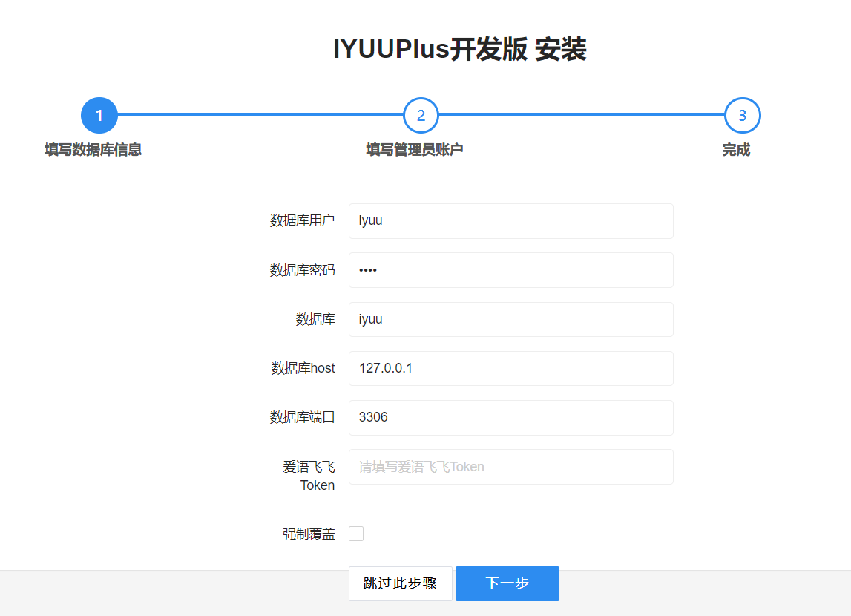Screen dimensions: 851x616
Task: Focus the 数据库密码 password field
Action: click(x=510, y=270)
